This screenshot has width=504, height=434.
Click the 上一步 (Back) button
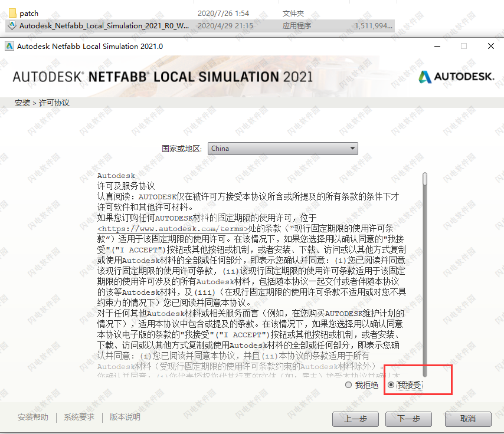pos(355,419)
